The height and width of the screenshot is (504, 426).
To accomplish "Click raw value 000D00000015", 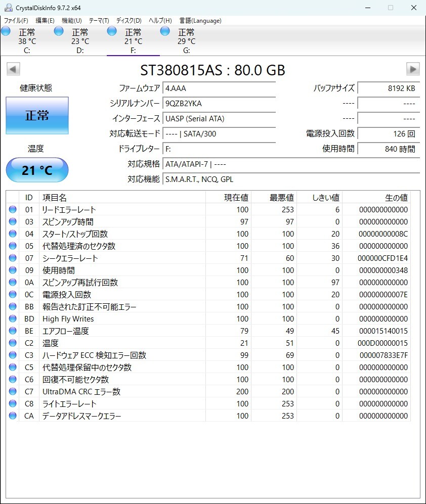I will [382, 343].
